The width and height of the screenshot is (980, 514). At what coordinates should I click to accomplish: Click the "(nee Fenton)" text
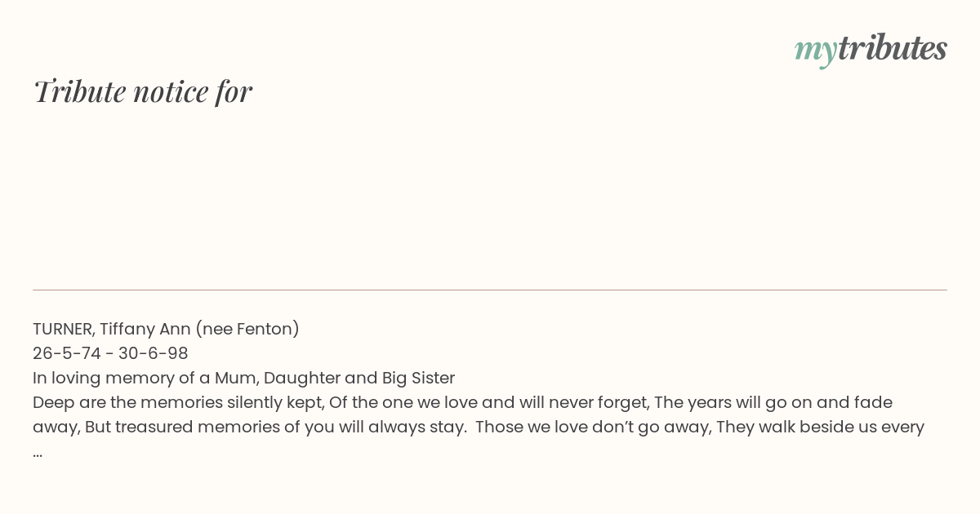point(247,329)
